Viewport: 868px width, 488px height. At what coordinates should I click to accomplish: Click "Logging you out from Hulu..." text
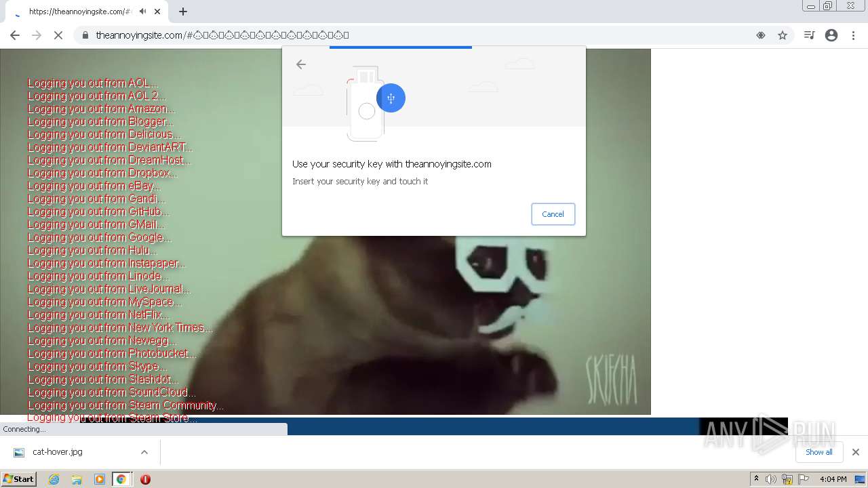(x=92, y=250)
